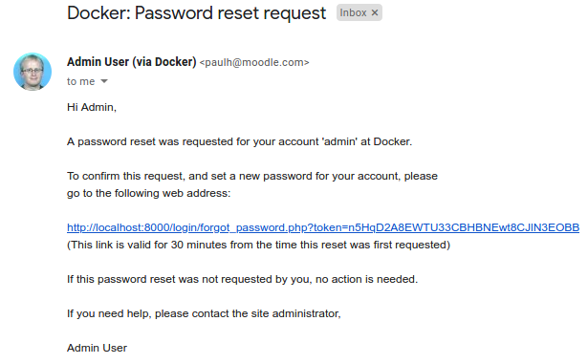
Task: Click the subject 'Docker: Password reset request'
Action: 197,13
